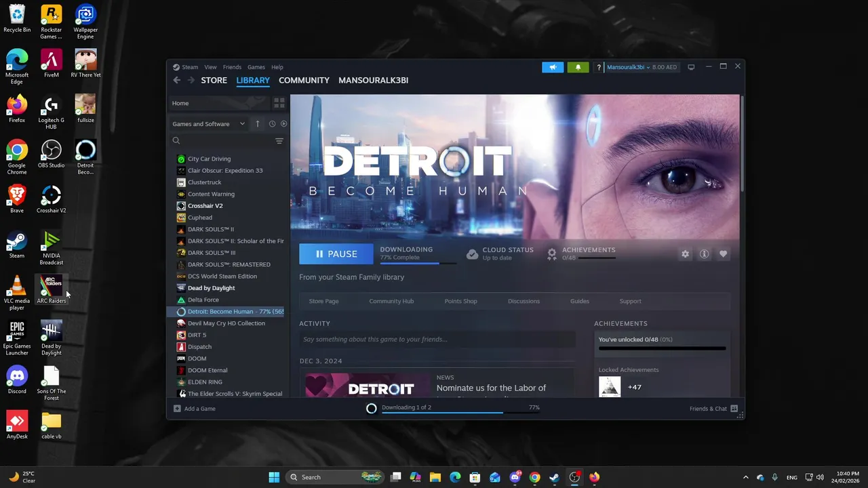Open the Support link
Screen dimensions: 868x488
[x=630, y=301]
